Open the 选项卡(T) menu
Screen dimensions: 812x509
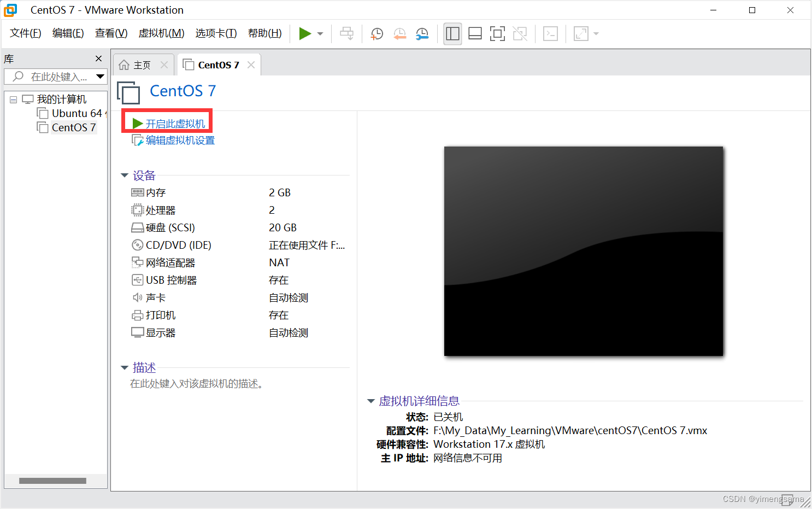[216, 33]
